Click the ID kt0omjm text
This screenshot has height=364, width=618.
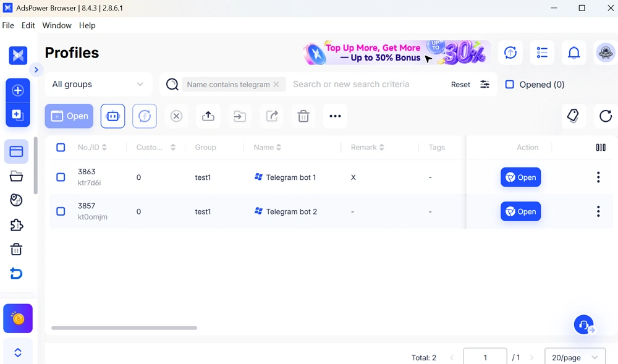[93, 217]
